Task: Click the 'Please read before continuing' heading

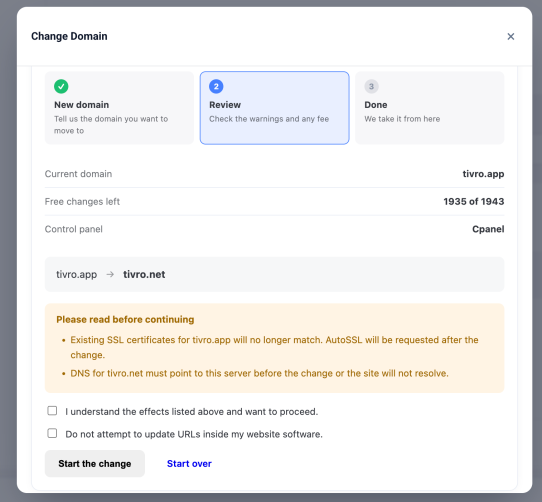Action: 125,319
